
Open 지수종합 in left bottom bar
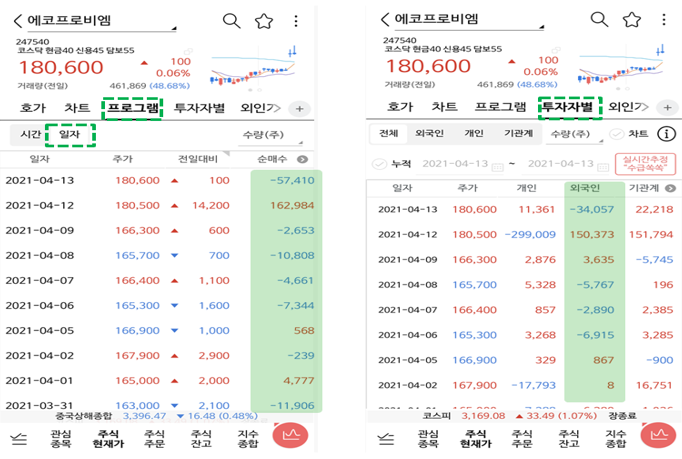[x=248, y=439]
